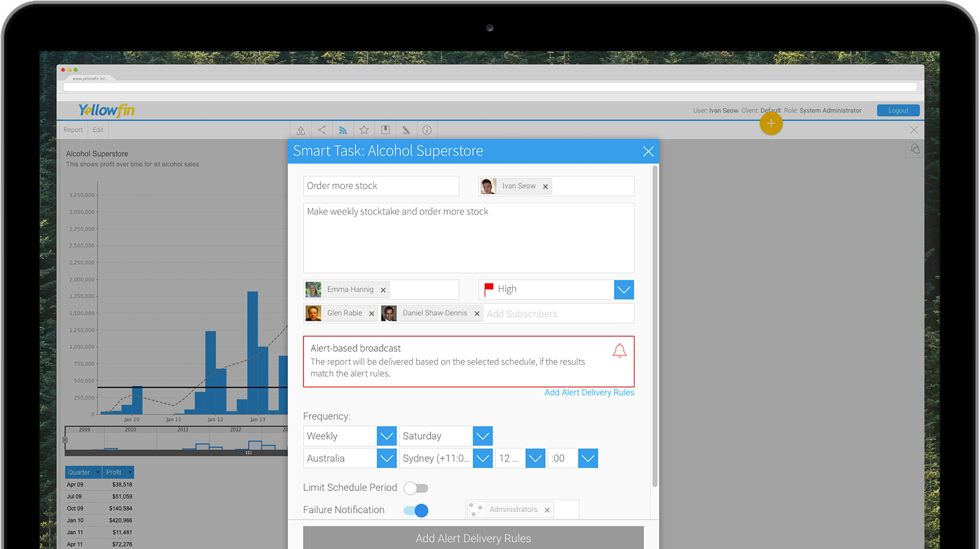Click the Add Subscribers field
980x549 pixels.
coord(559,314)
